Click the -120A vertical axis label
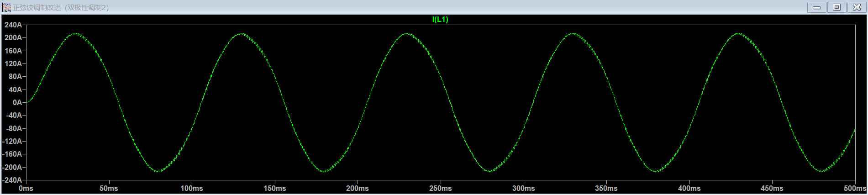 point(12,141)
